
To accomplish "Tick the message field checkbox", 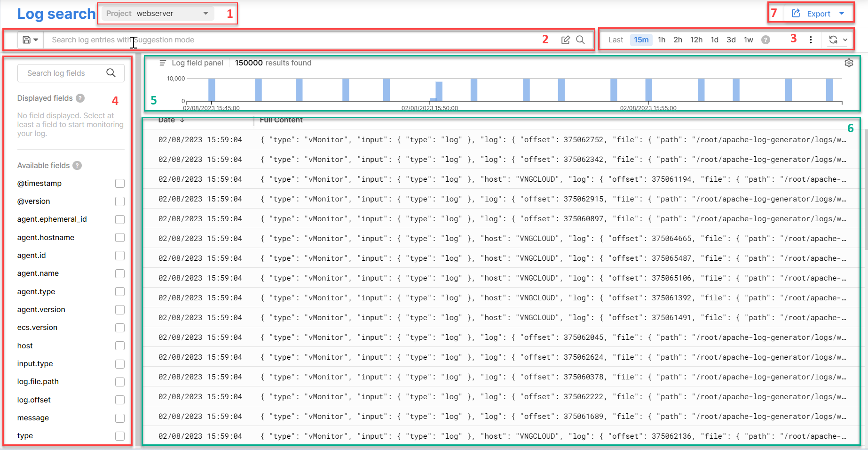I will (120, 418).
